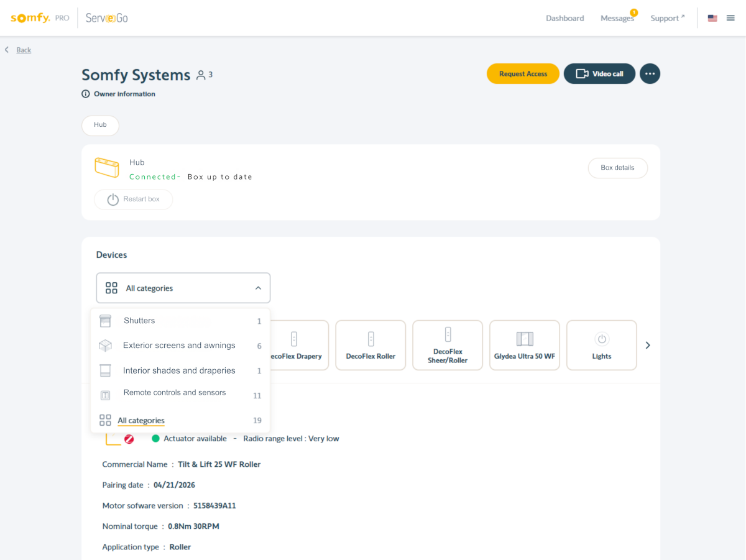Click the nominal torque 0.8Nm 30RPM value

click(x=193, y=526)
